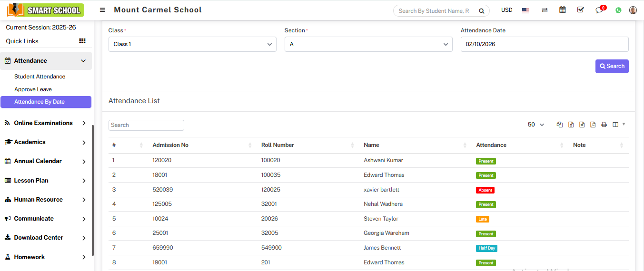Image resolution: width=644 pixels, height=271 pixels.
Task: Open the task checklist icon in header
Action: [580, 10]
